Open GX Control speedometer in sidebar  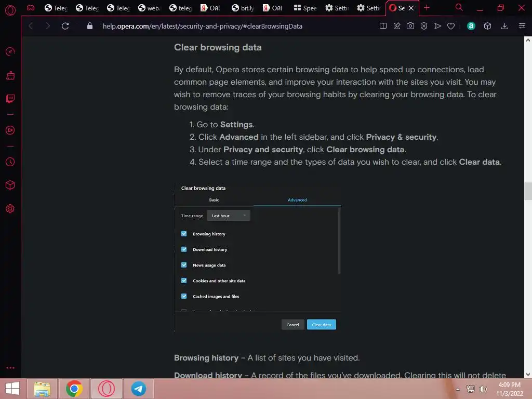pyautogui.click(x=10, y=51)
